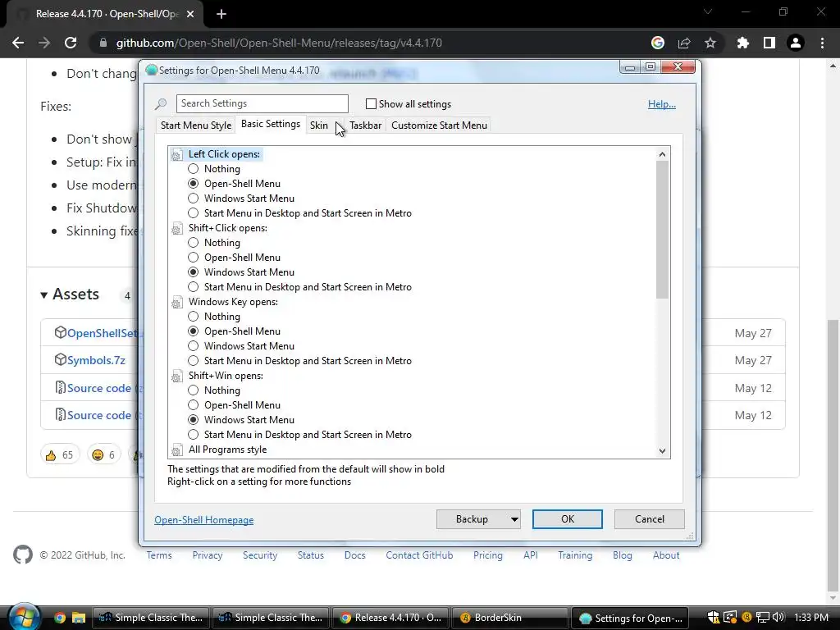Switch to Skin tab
This screenshot has height=630, width=840.
319,126
